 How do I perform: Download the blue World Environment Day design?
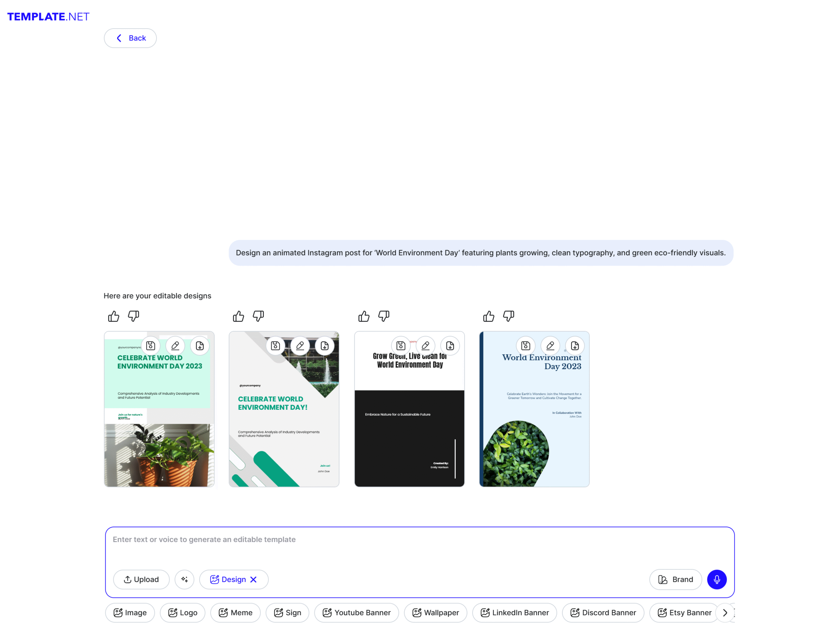coord(575,346)
